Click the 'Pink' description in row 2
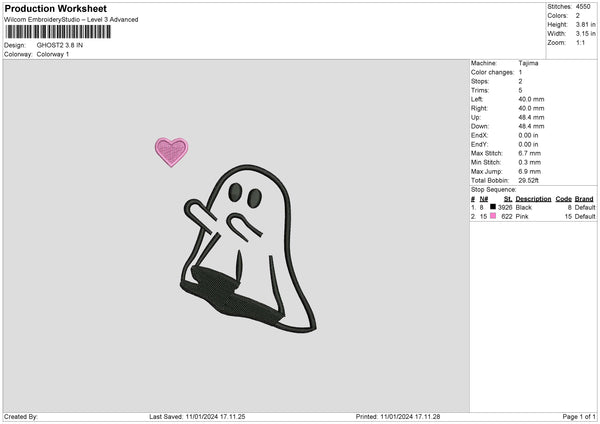 pos(522,217)
